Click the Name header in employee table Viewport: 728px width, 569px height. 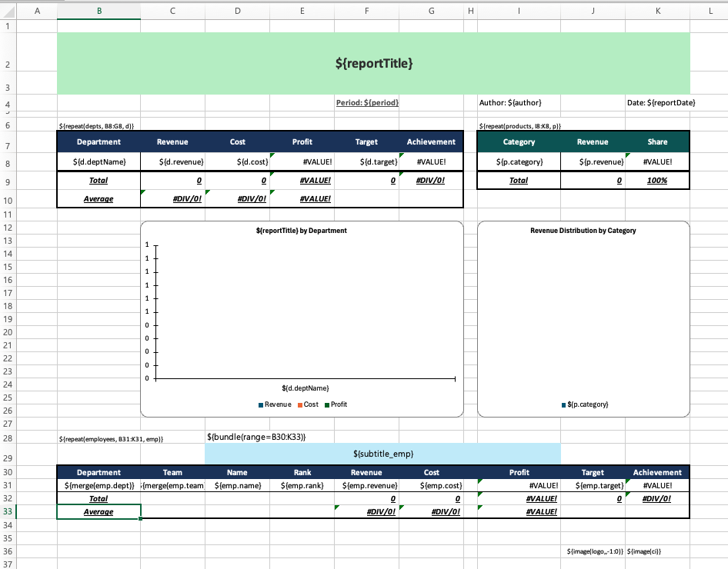237,473
